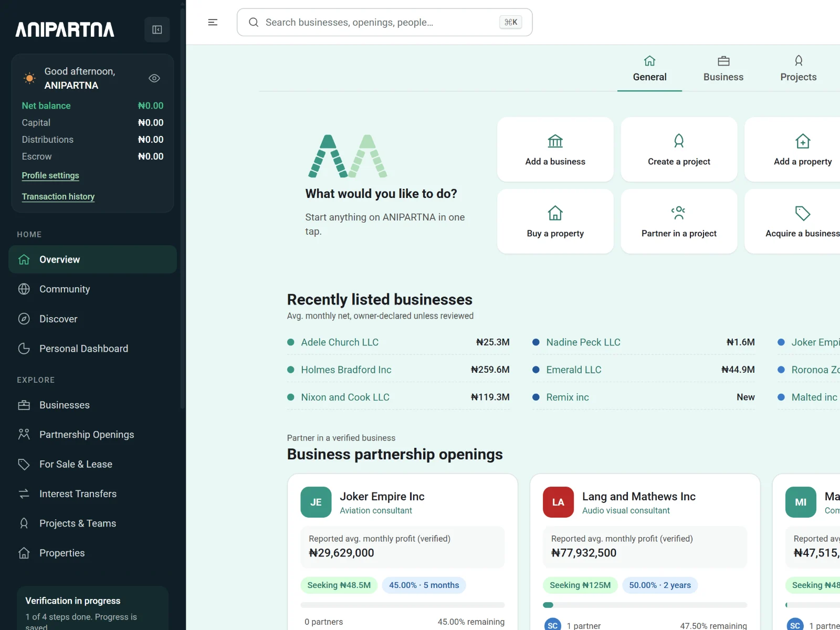Collapse the sidebar panel icon
The width and height of the screenshot is (840, 630).
point(157,30)
